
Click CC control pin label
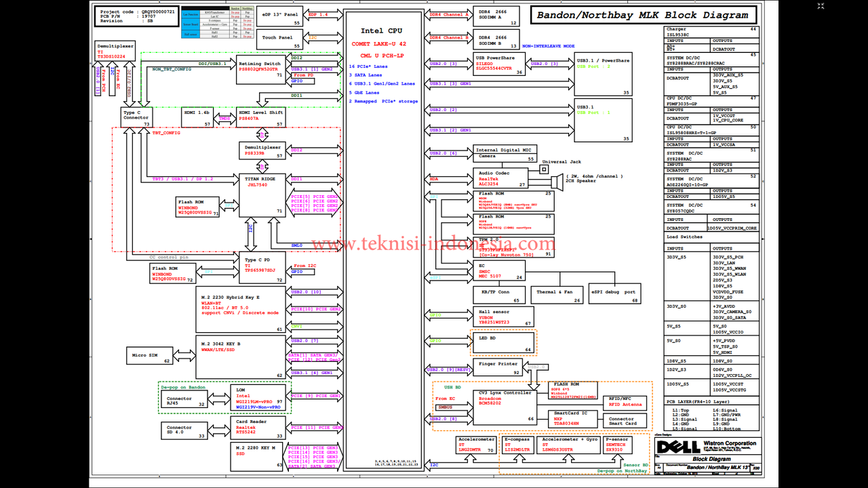(168, 257)
